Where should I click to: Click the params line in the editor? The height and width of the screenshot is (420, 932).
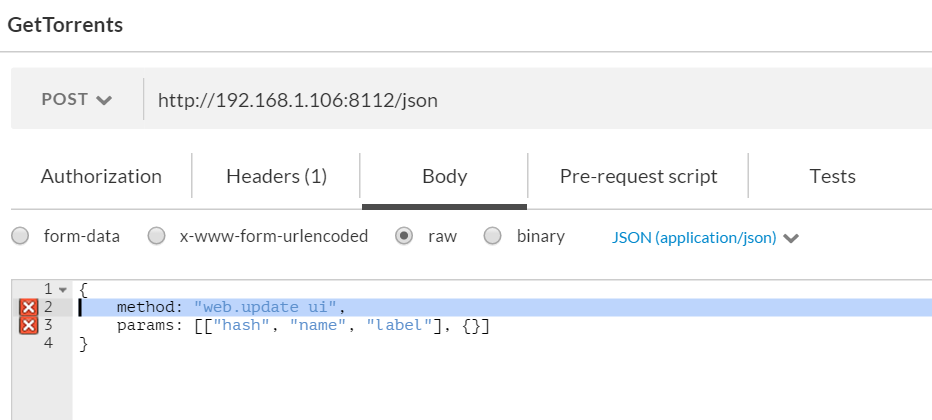pyautogui.click(x=303, y=326)
